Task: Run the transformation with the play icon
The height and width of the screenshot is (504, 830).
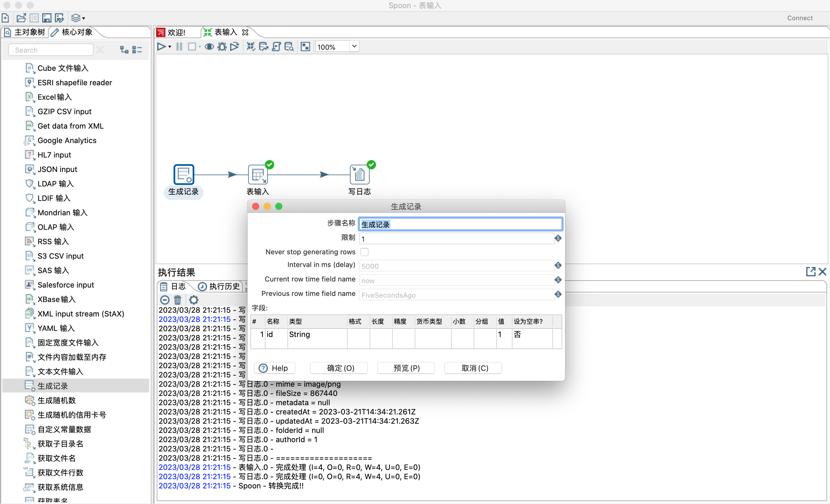Action: click(161, 47)
